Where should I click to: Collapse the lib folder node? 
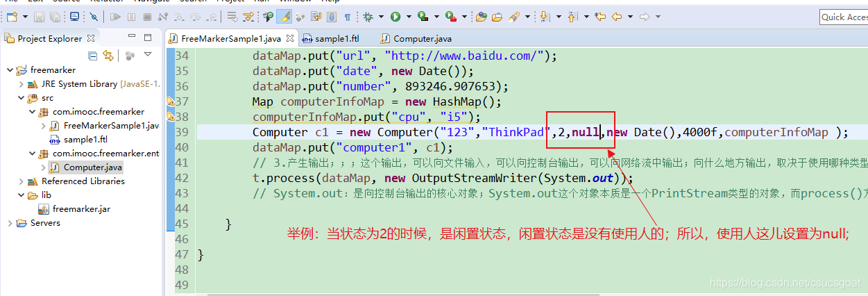point(21,195)
